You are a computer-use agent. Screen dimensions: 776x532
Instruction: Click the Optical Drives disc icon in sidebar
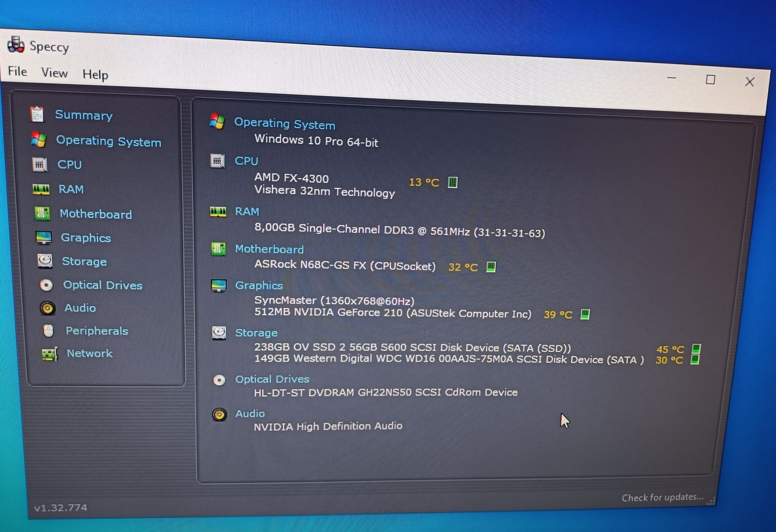coord(46,285)
